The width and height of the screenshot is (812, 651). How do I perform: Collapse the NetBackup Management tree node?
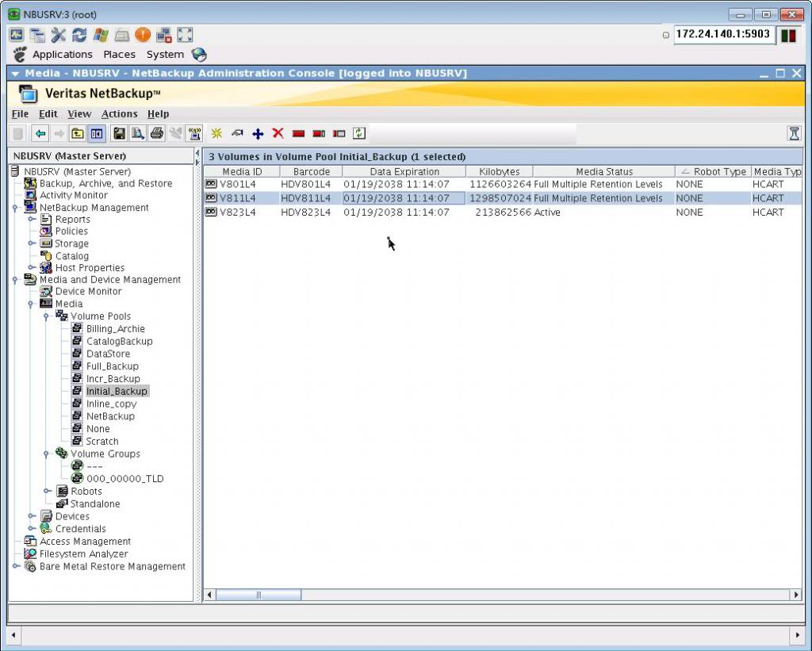(16, 208)
